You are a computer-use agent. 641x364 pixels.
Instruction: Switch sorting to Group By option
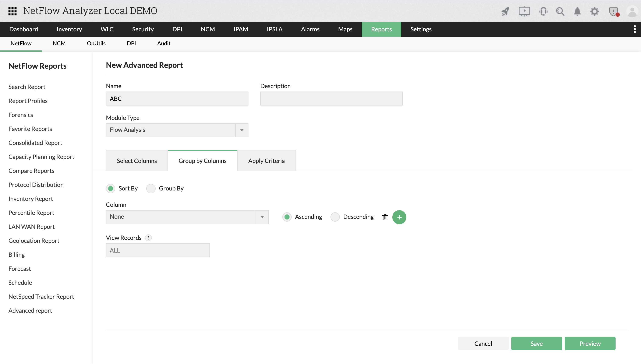click(151, 189)
